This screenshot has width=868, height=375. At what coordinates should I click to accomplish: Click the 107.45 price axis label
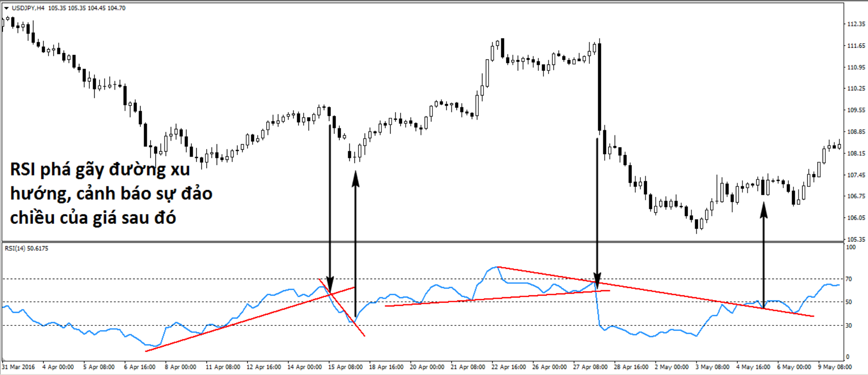pyautogui.click(x=856, y=175)
